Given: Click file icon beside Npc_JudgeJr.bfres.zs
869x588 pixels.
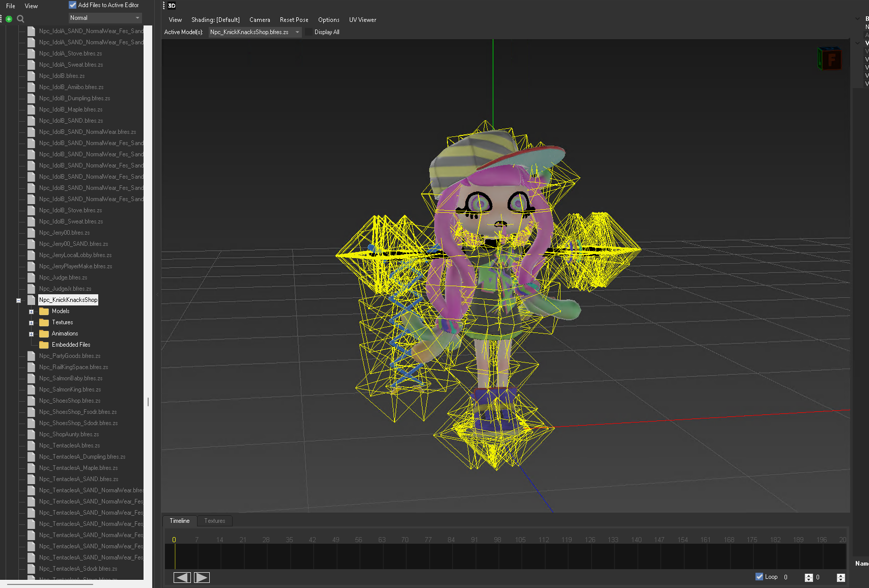Looking at the screenshot, I should [31, 289].
